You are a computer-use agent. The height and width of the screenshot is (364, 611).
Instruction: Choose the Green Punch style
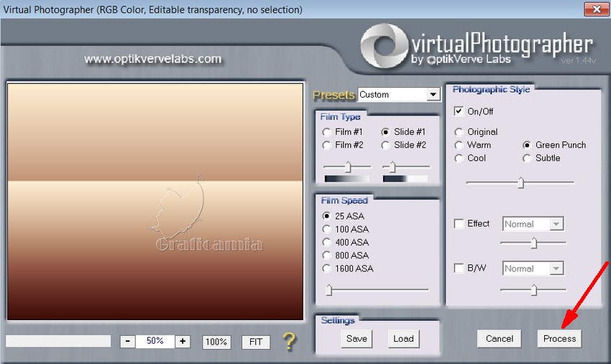point(527,145)
